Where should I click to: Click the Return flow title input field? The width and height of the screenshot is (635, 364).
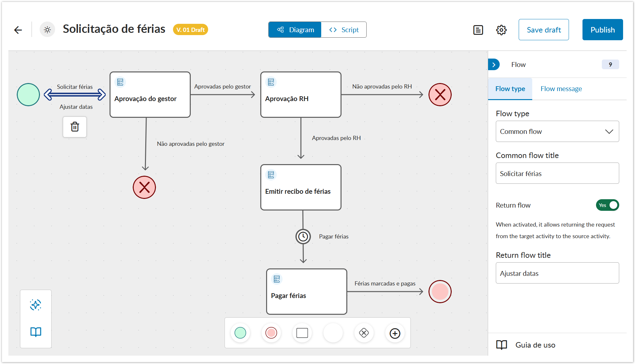(557, 273)
